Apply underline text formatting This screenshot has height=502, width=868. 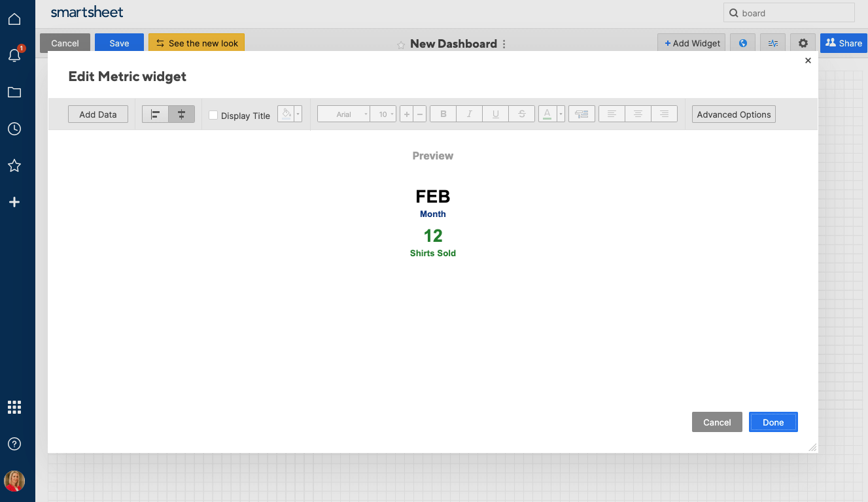(495, 114)
